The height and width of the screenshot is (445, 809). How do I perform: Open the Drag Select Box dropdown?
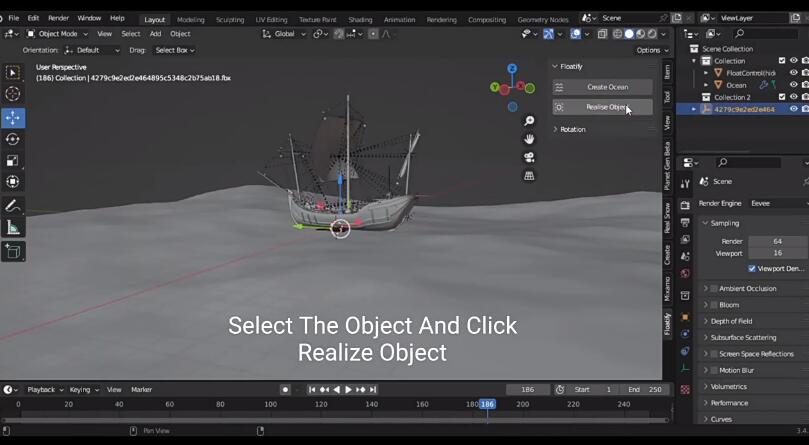click(x=175, y=51)
